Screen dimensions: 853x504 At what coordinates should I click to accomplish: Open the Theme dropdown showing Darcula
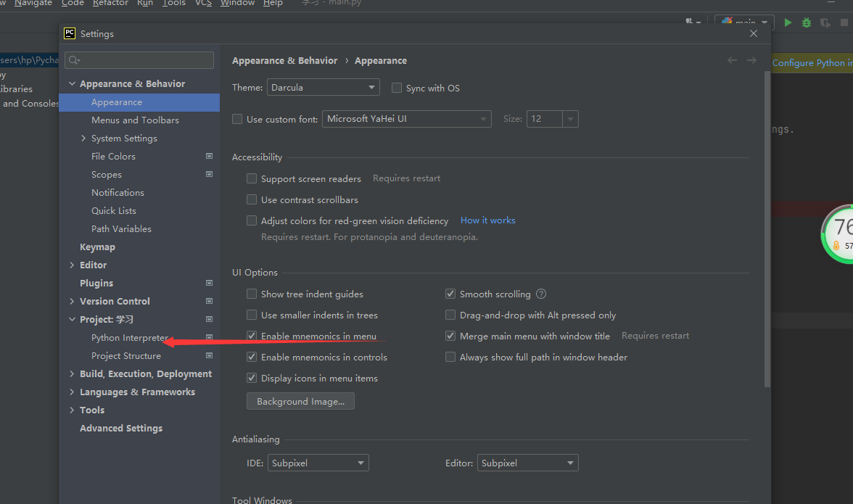coord(324,88)
